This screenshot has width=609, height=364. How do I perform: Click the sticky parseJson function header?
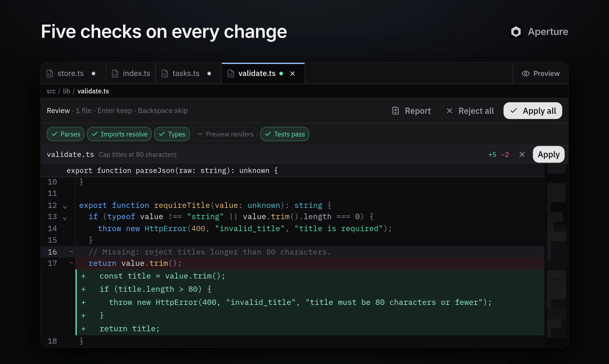(x=293, y=170)
